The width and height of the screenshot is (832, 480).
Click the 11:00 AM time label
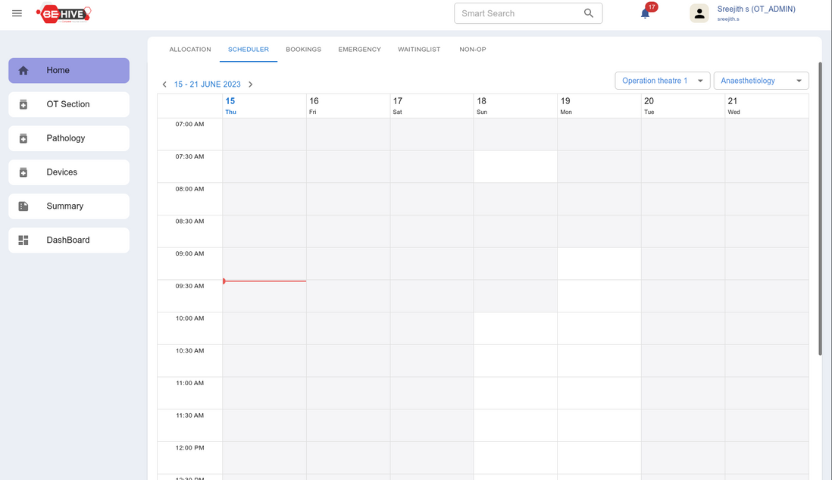(x=189, y=383)
